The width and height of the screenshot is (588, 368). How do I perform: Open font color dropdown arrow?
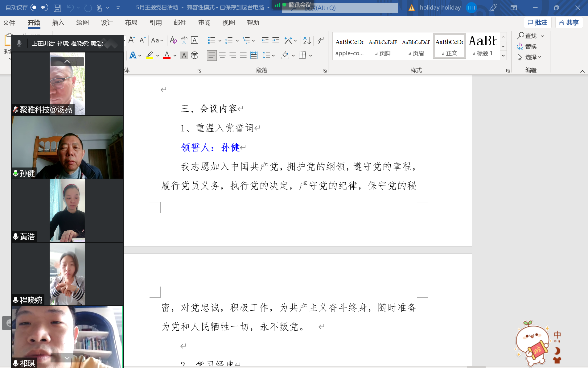(x=175, y=56)
